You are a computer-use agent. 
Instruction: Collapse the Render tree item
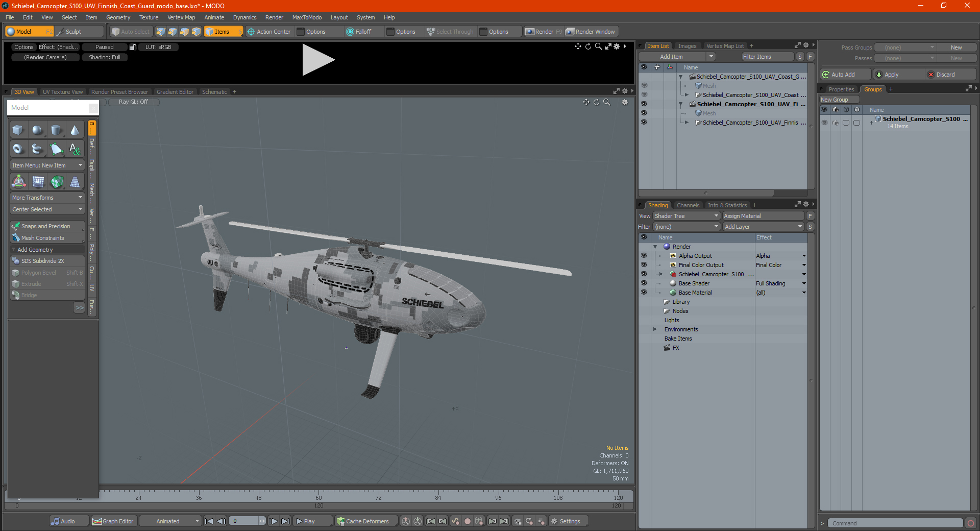(x=655, y=247)
